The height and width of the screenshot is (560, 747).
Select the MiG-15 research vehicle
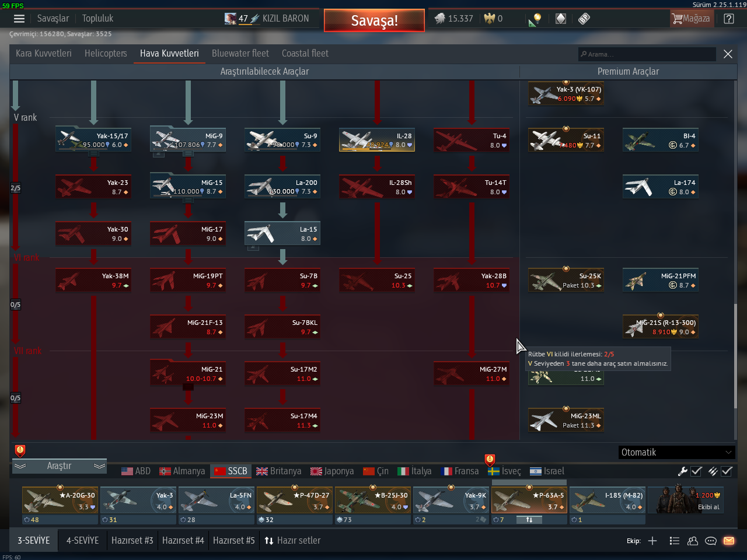[x=188, y=187]
